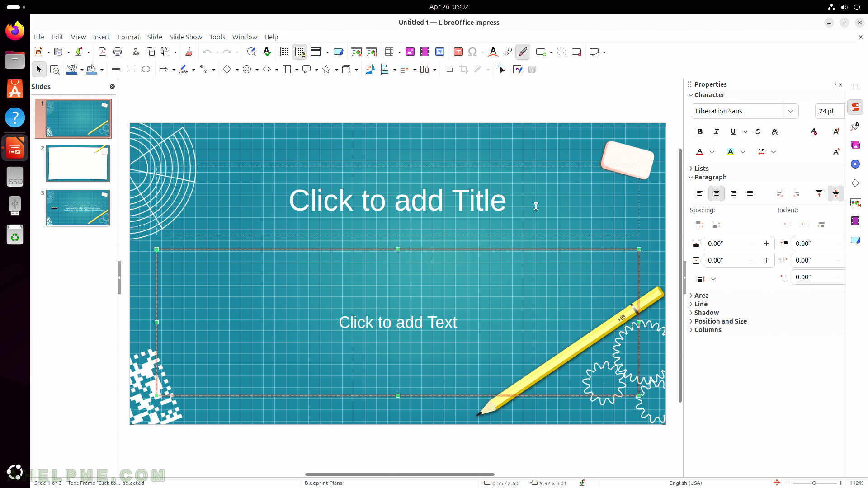The image size is (868, 488).
Task: Click the Insert Text Box icon
Action: 458,52
